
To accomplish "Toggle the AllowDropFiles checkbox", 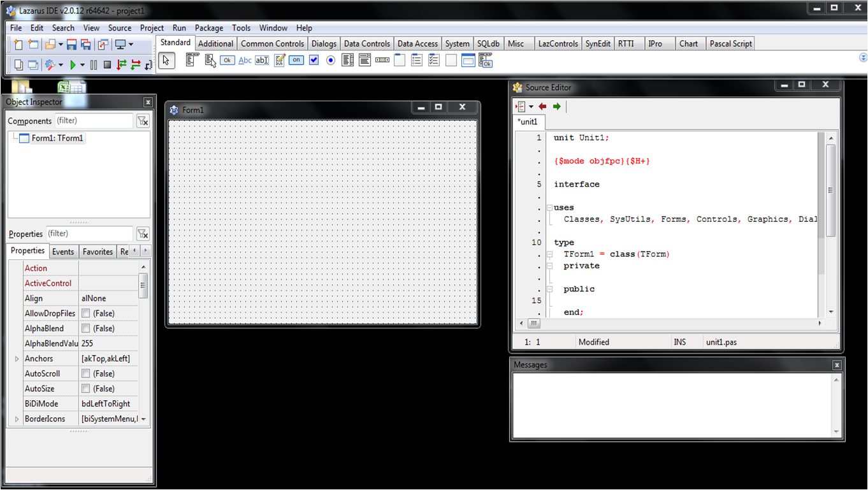I will pos(85,313).
